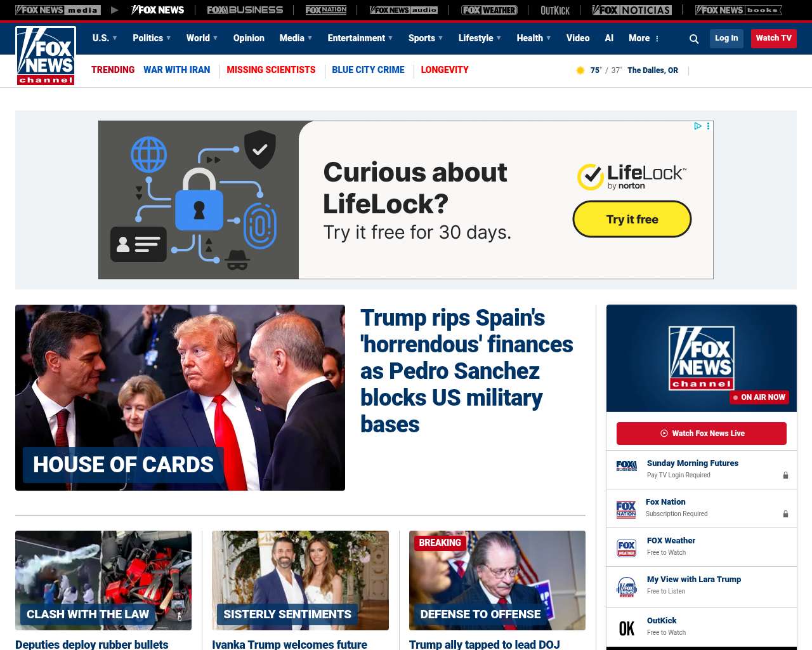Screen dimensions: 812x650
Task: Open the Fox Business logo in top bar
Action: pyautogui.click(x=245, y=10)
